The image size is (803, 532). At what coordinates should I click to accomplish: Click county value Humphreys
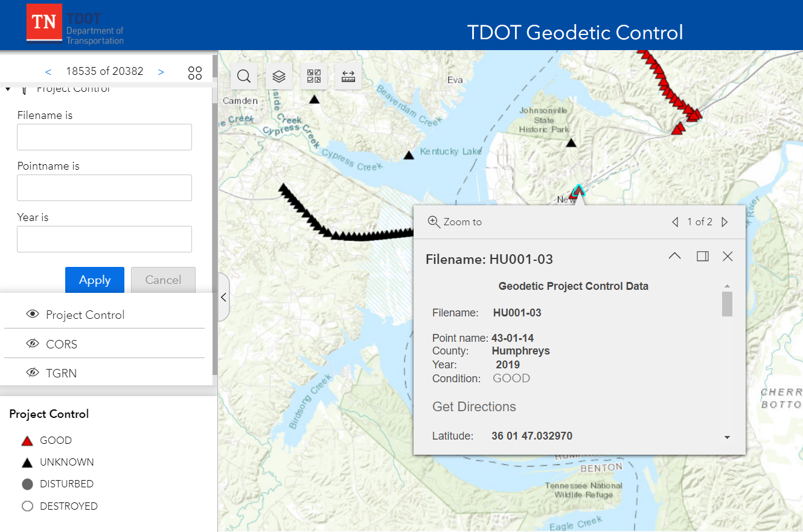pos(521,351)
